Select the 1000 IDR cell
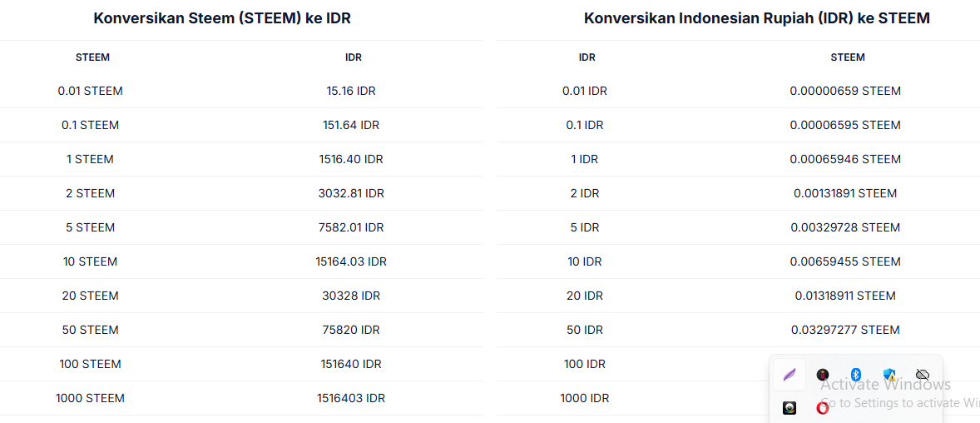Screen dimensions: 980x423 (584, 398)
